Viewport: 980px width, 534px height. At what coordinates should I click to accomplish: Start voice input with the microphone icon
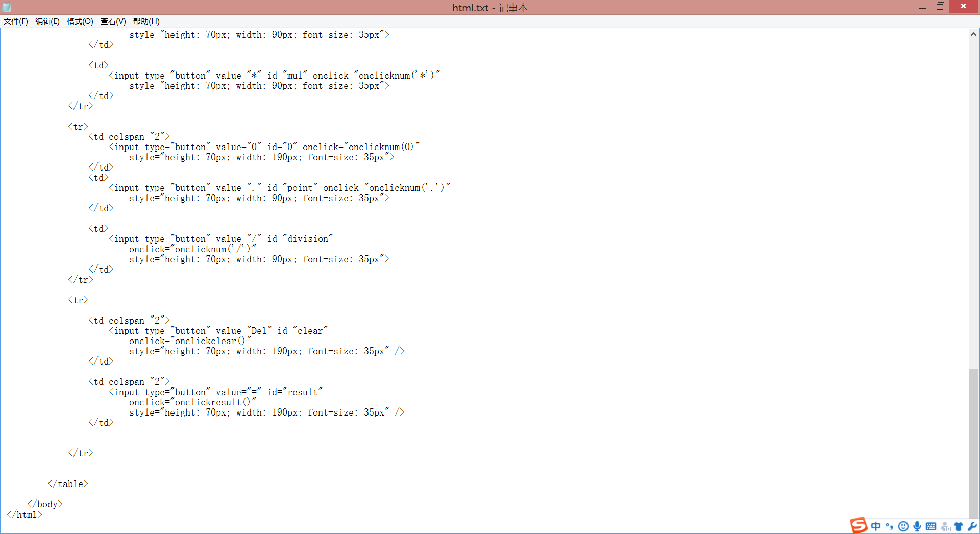click(917, 526)
